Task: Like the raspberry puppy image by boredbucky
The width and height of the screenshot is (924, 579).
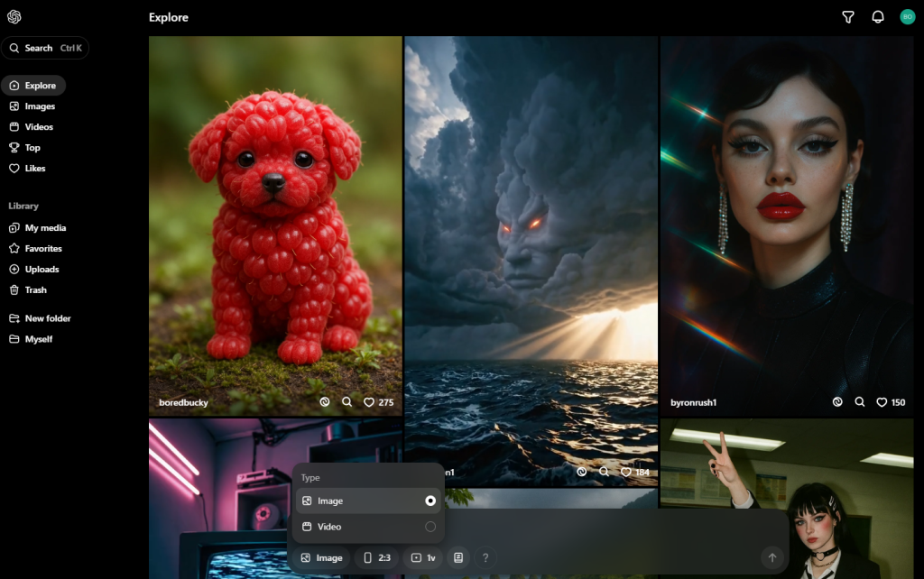Action: coord(368,402)
